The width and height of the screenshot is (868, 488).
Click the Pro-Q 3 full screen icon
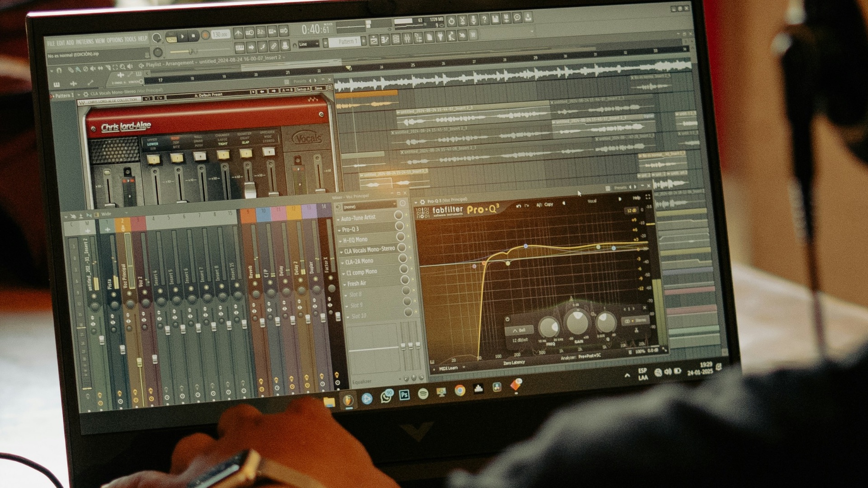pos(648,197)
